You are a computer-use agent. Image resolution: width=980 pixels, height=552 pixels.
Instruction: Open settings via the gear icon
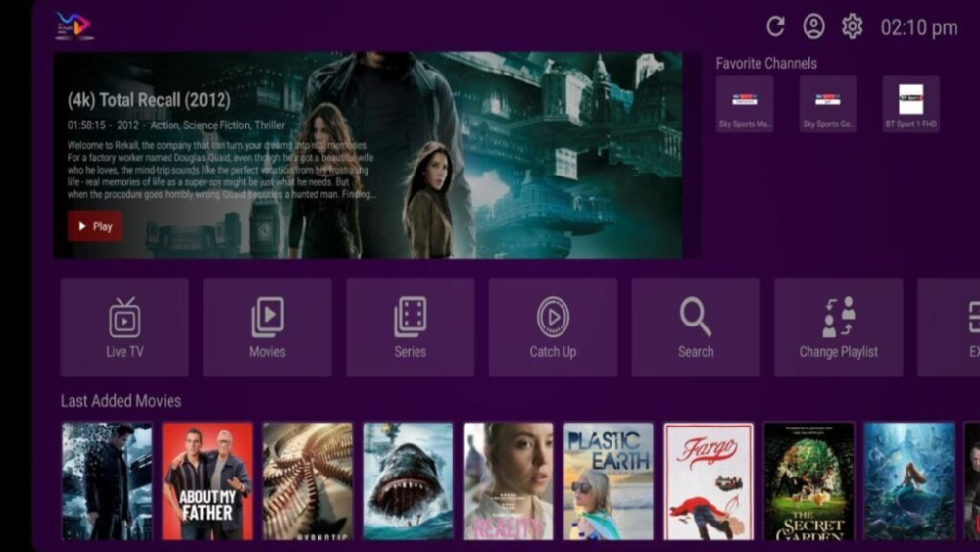tap(852, 26)
